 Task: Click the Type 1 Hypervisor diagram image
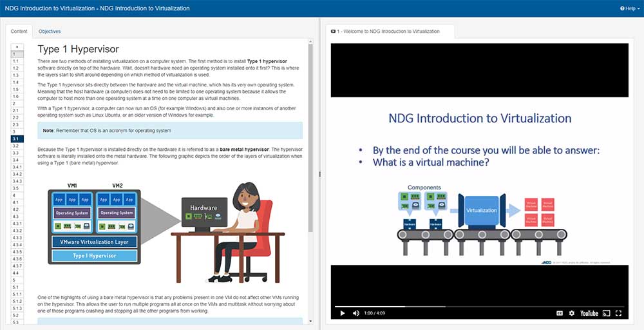[166, 232]
